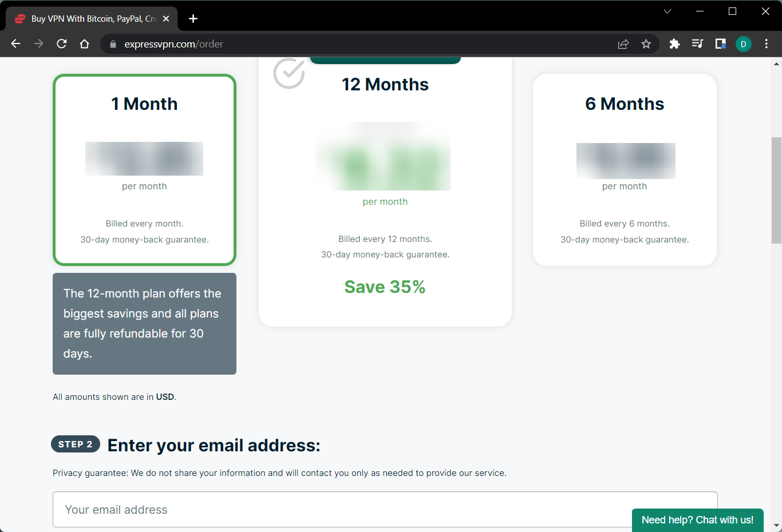Open the browser extensions panel
This screenshot has height=532, width=782.
(x=674, y=43)
